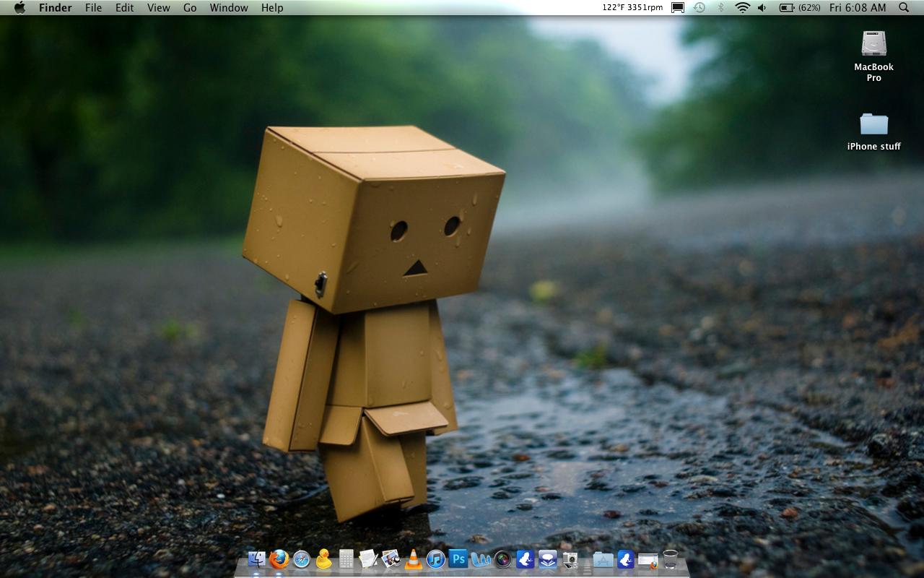Screen dimensions: 924x578
Task: Open the File menu
Action: pyautogui.click(x=93, y=8)
